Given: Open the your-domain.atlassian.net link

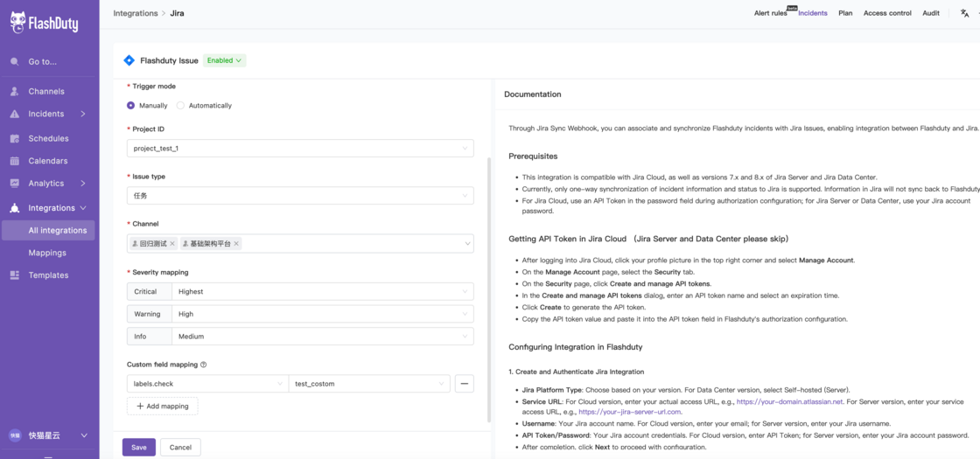Looking at the screenshot, I should 789,401.
